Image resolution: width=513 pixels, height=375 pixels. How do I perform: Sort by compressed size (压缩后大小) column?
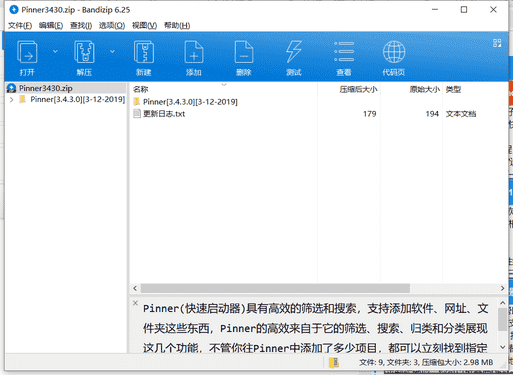(358, 89)
